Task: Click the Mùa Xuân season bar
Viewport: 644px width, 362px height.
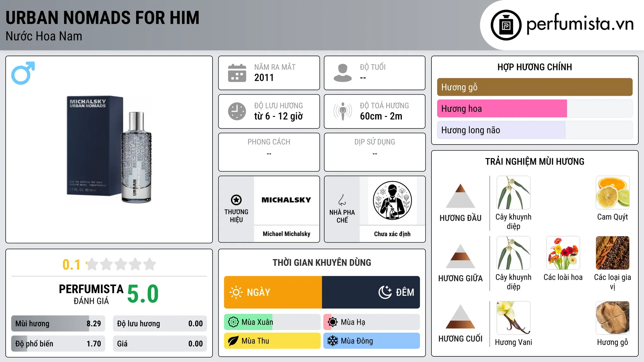Action: pyautogui.click(x=272, y=322)
